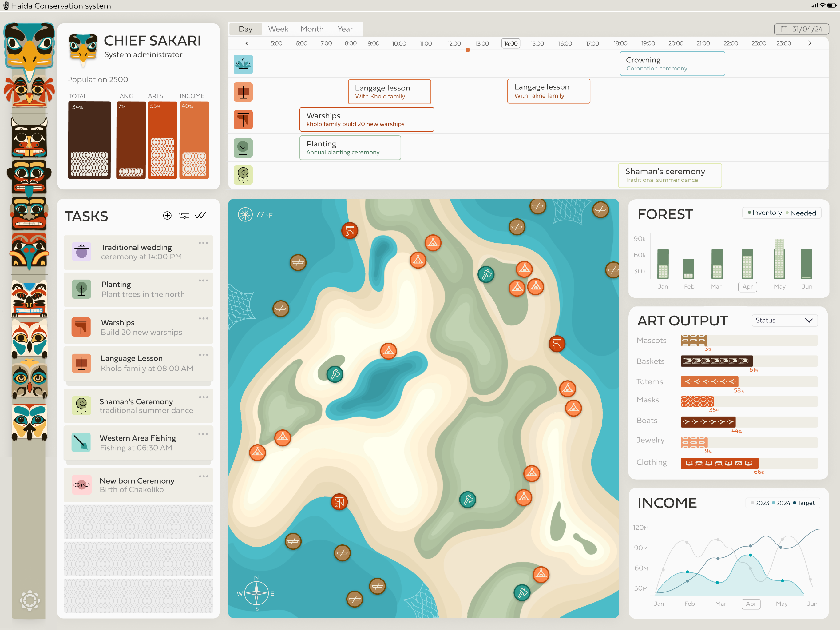Open the 31/04/24 date picker
The image size is (840, 630).
801,29
